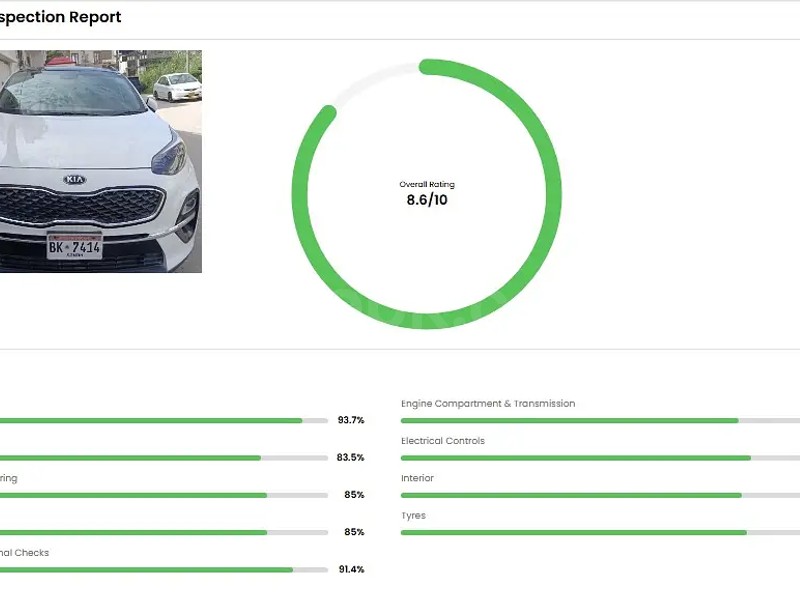Open the Engine Compartment & Transmission section

(487, 403)
